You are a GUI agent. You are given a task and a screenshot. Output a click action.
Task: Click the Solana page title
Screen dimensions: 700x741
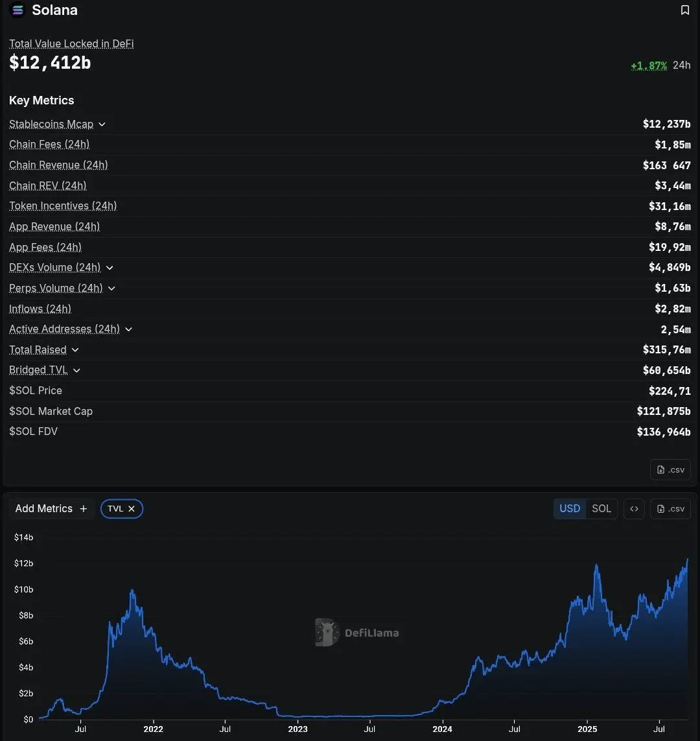pyautogui.click(x=55, y=10)
